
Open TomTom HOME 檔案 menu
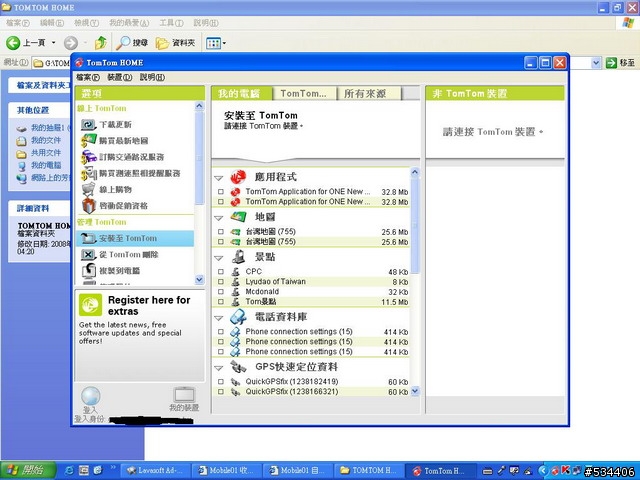pos(88,77)
